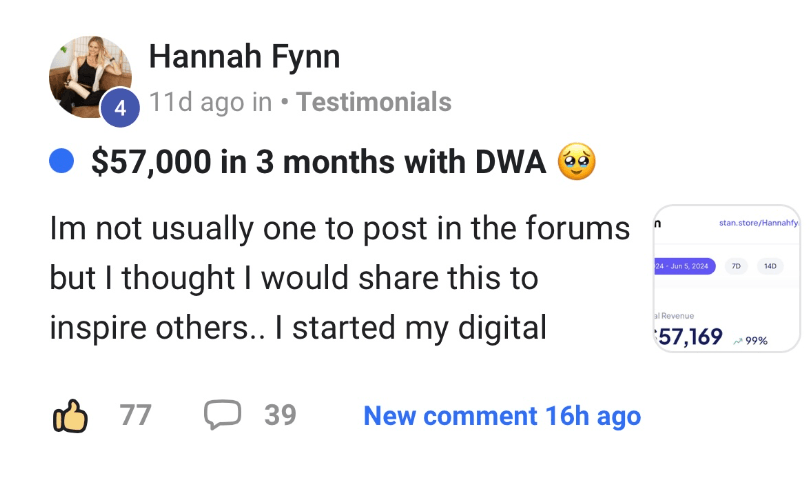This screenshot has height=488, width=812.
Task: Select the 7D range in thumbnail
Action: point(738,267)
